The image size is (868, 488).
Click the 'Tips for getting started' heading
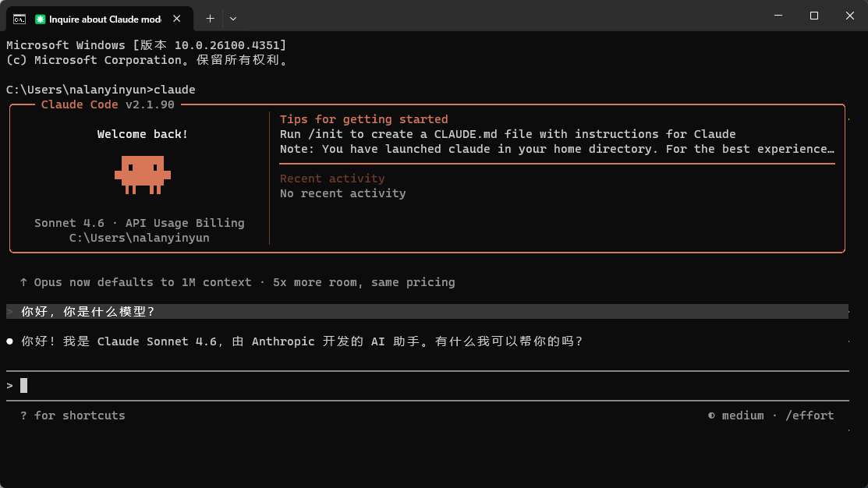pyautogui.click(x=363, y=119)
